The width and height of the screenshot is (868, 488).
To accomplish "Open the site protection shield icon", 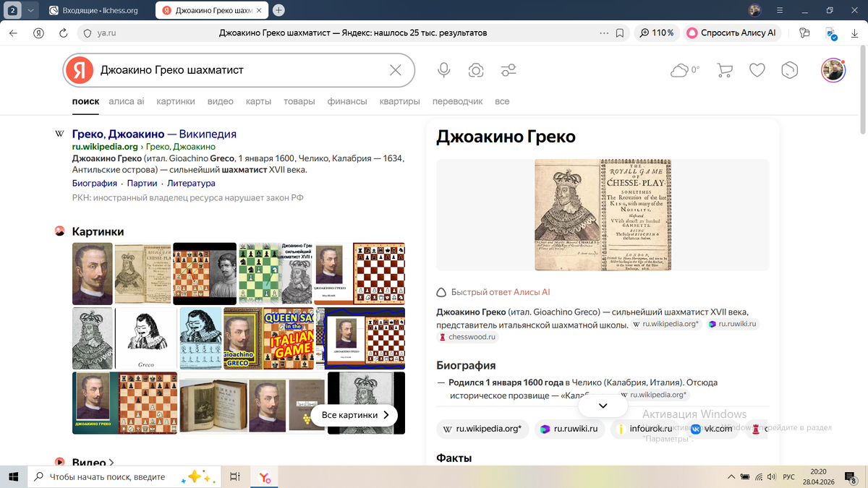I will (88, 33).
